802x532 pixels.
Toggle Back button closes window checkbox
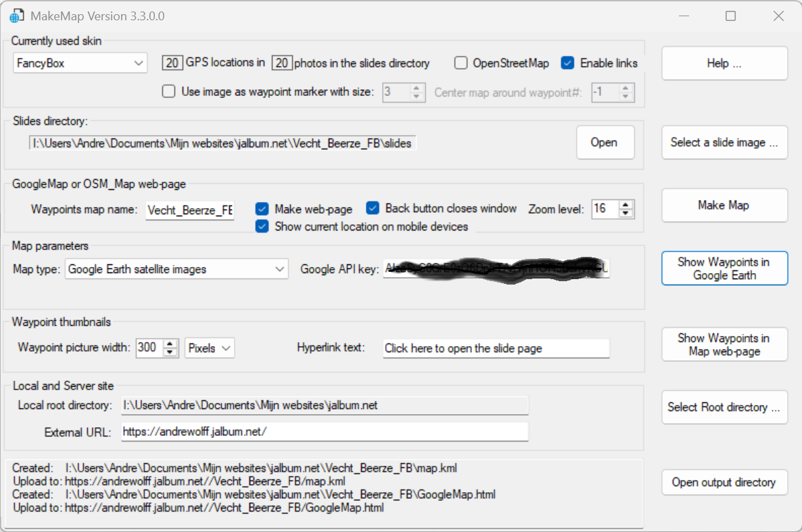click(x=373, y=208)
